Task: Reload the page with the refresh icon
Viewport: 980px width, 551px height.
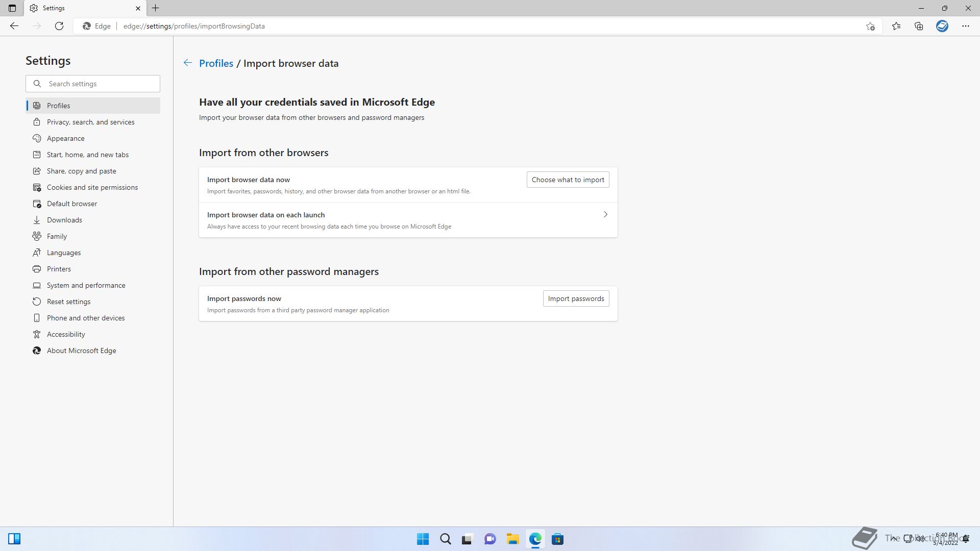Action: [x=59, y=26]
